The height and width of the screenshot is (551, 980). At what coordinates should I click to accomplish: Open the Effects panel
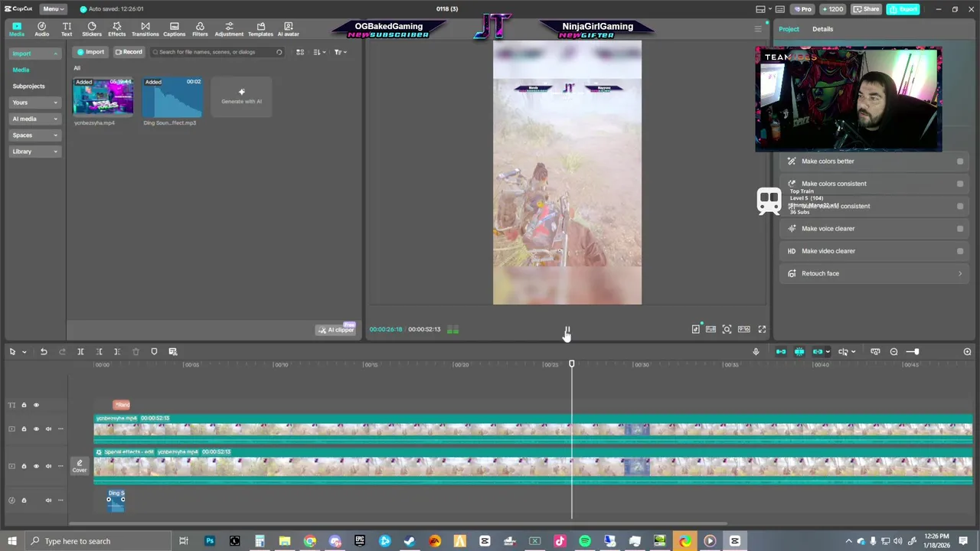[x=116, y=29]
